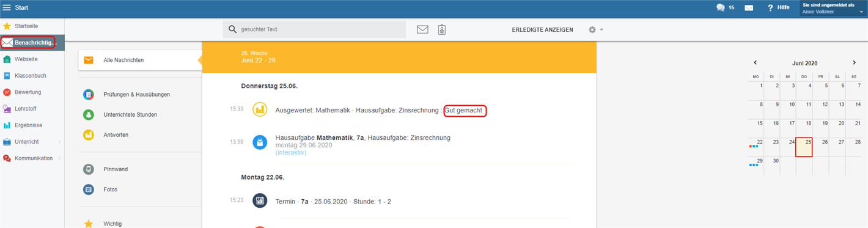Click the Klassenbuch book icon
The image size is (868, 228).
[7, 75]
